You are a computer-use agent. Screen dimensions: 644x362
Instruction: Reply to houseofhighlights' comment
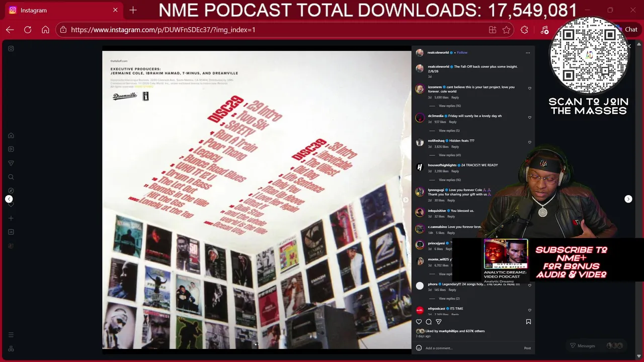coord(455,171)
